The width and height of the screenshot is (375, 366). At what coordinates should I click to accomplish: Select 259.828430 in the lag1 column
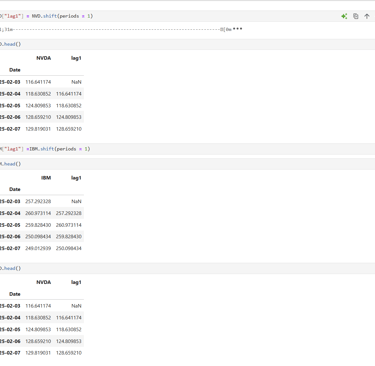click(69, 236)
